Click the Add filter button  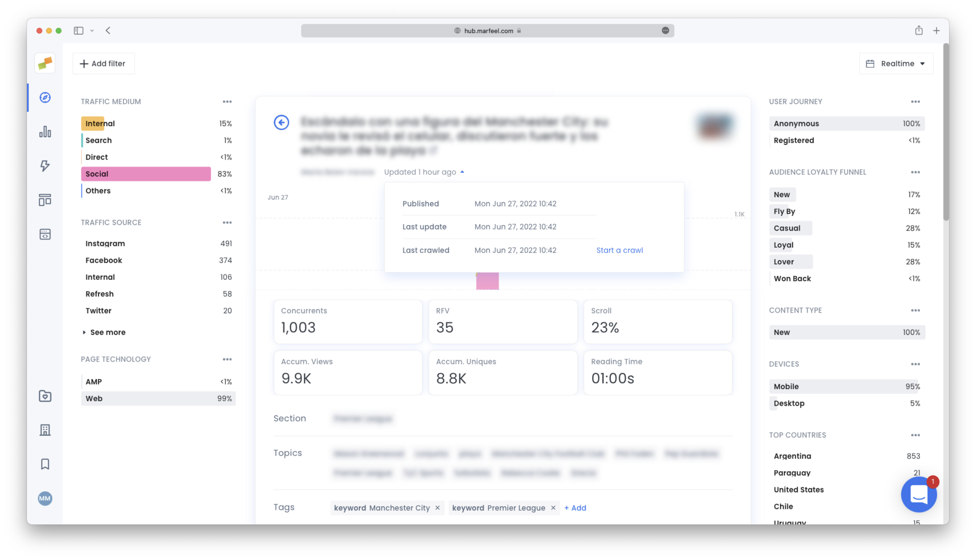tap(103, 64)
